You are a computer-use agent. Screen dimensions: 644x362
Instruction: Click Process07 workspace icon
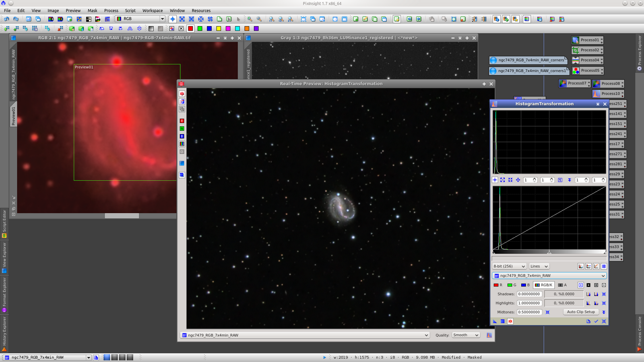click(x=574, y=83)
